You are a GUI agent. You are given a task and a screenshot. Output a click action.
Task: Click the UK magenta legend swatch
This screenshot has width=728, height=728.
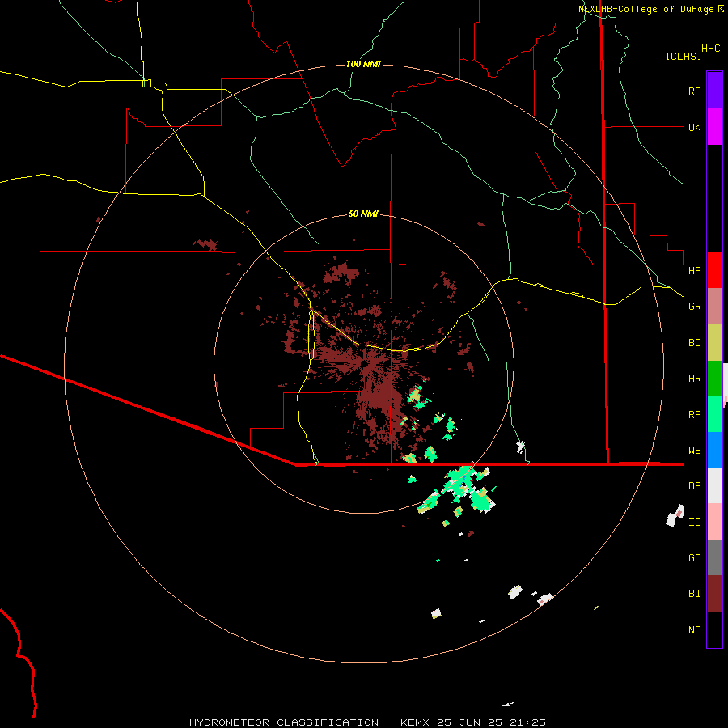coord(714,127)
